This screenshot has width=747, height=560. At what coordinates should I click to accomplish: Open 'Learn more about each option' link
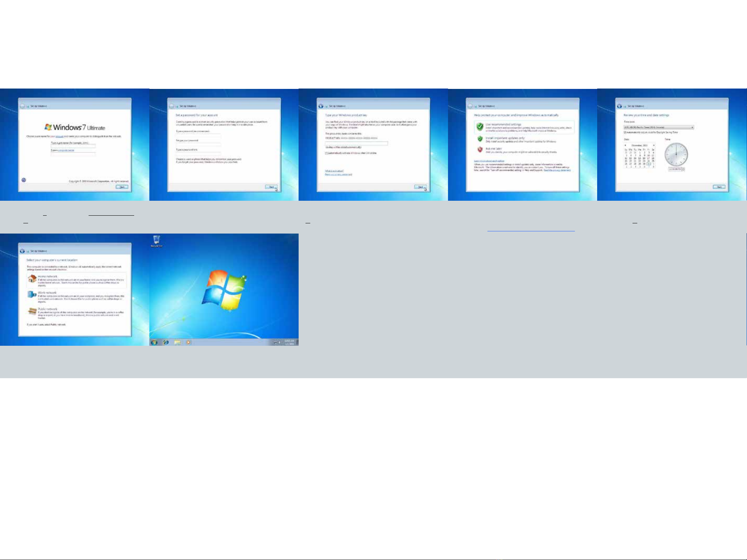point(489,161)
